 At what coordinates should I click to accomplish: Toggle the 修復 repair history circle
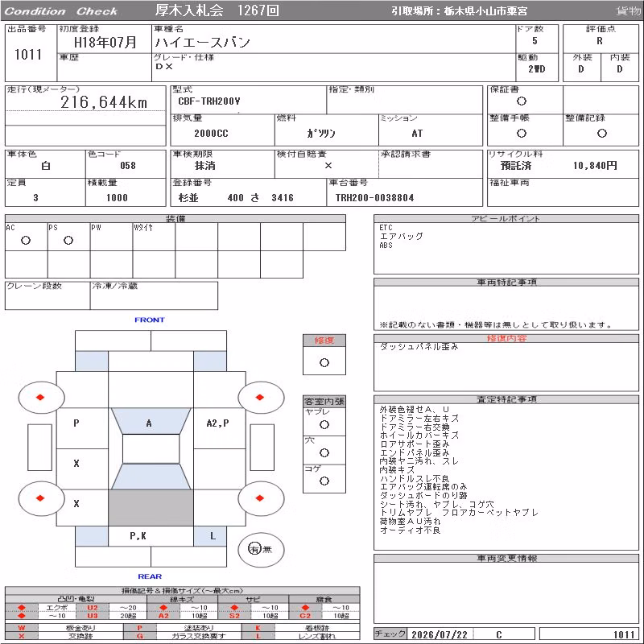324,363
